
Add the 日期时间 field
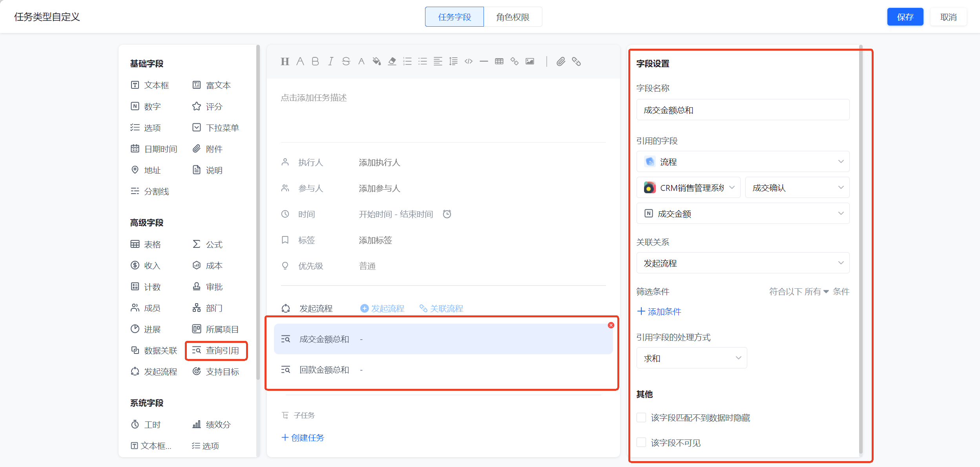click(x=154, y=149)
